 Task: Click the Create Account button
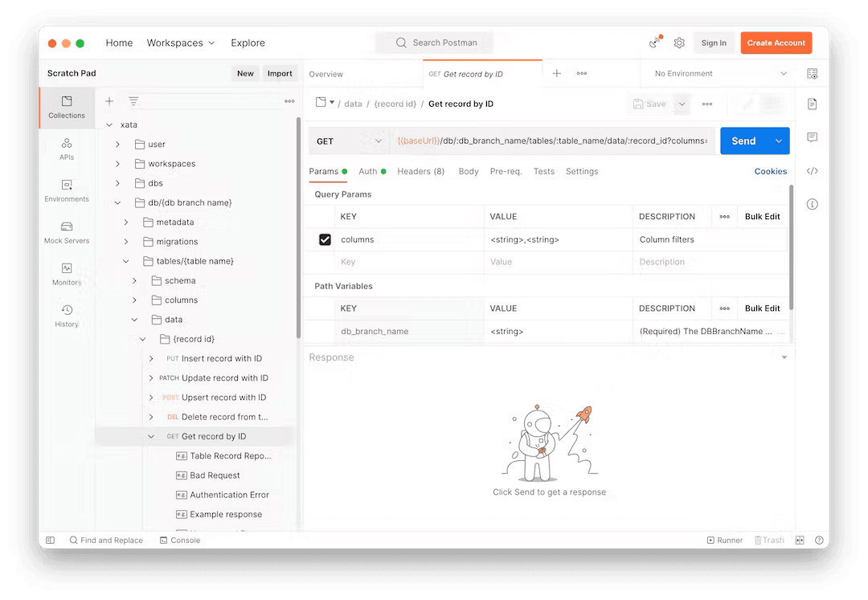tap(776, 43)
